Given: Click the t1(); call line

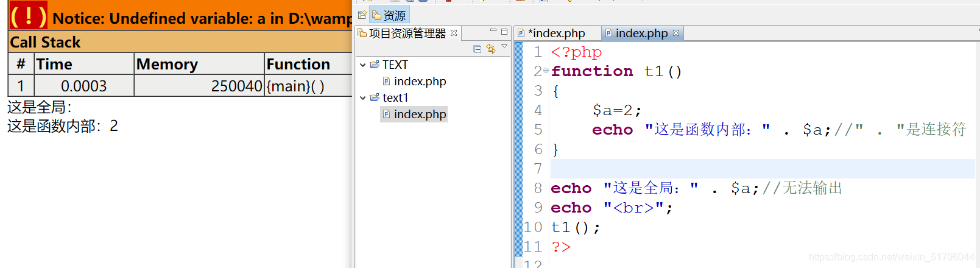Looking at the screenshot, I should [576, 227].
